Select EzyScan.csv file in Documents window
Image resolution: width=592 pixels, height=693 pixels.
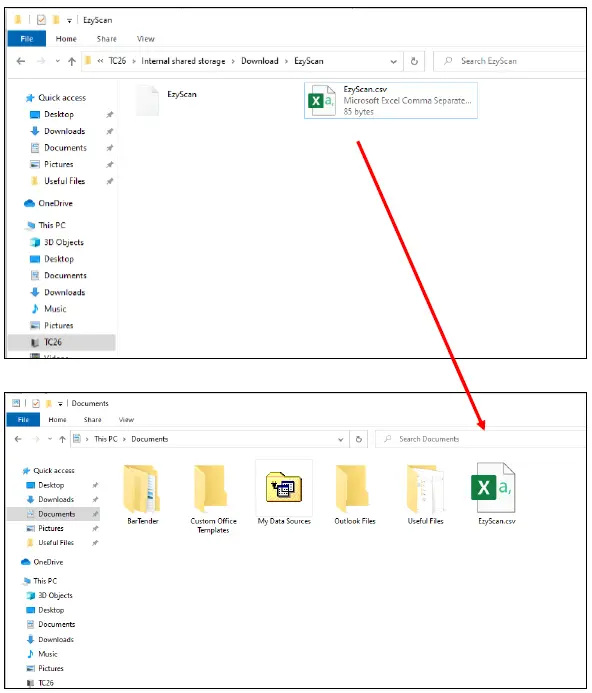[496, 493]
